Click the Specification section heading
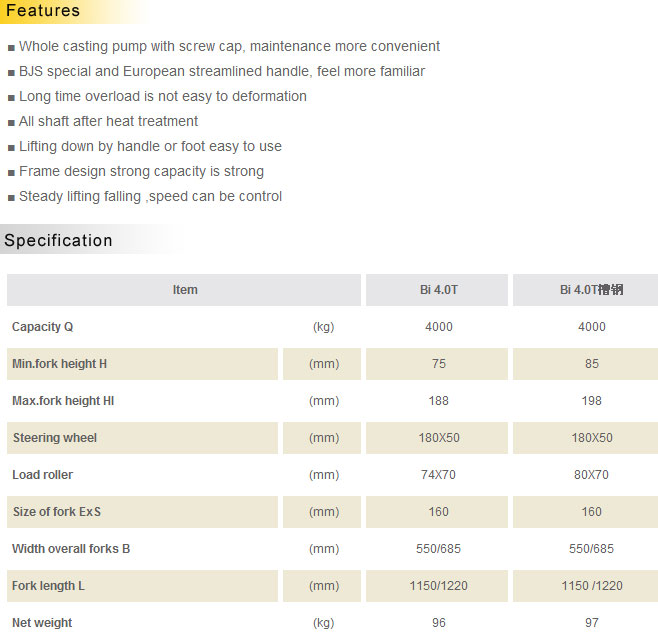658x639 pixels. (x=58, y=240)
